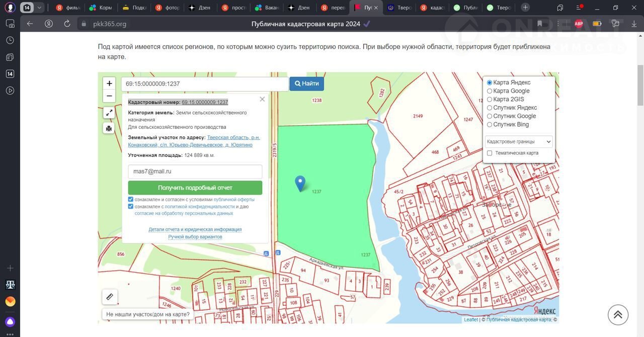Open the Кадастровые границы dropdown

pos(519,142)
